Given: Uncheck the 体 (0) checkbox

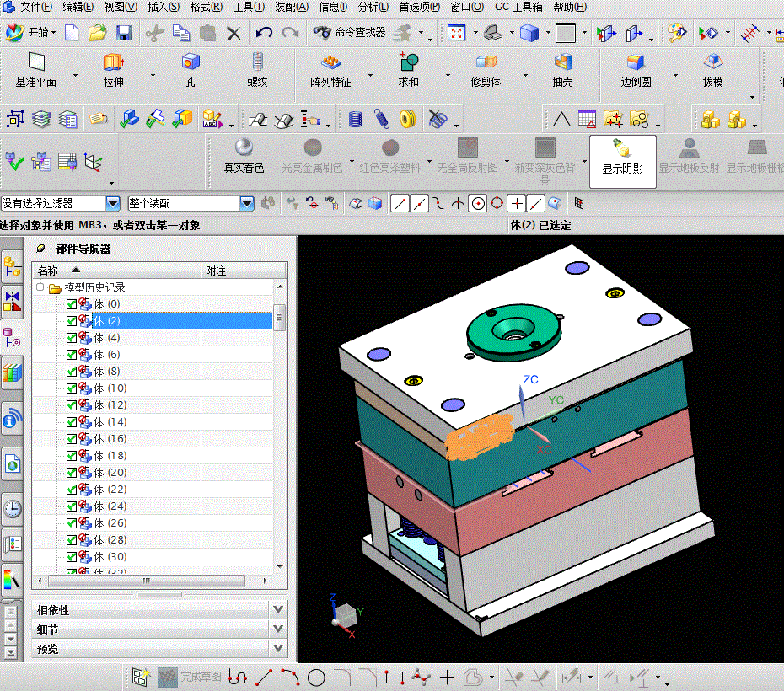Looking at the screenshot, I should coord(72,304).
